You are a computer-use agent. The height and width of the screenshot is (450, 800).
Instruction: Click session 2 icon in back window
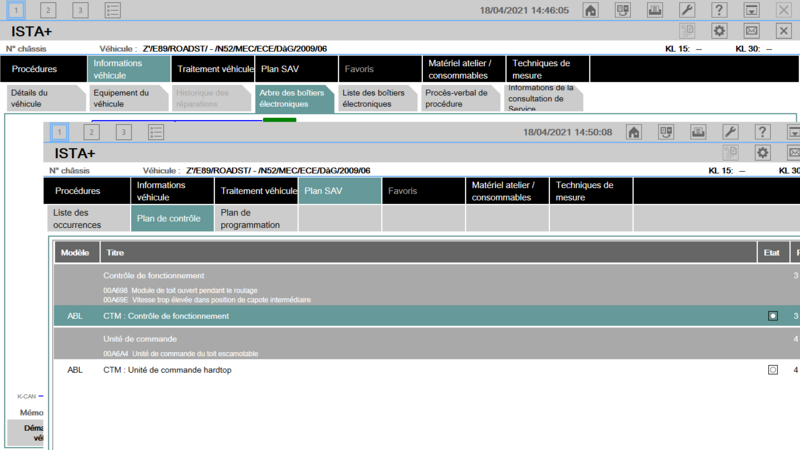48,10
